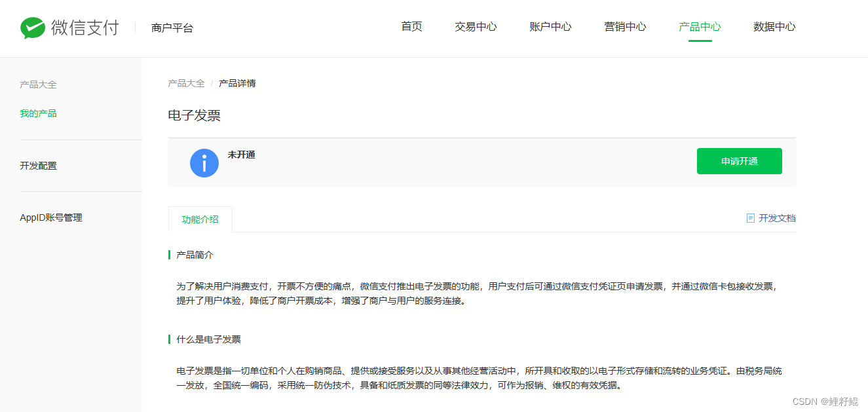Switch to the 产品中心 menu item
Viewport: 868px width, 412px height.
pyautogui.click(x=700, y=27)
